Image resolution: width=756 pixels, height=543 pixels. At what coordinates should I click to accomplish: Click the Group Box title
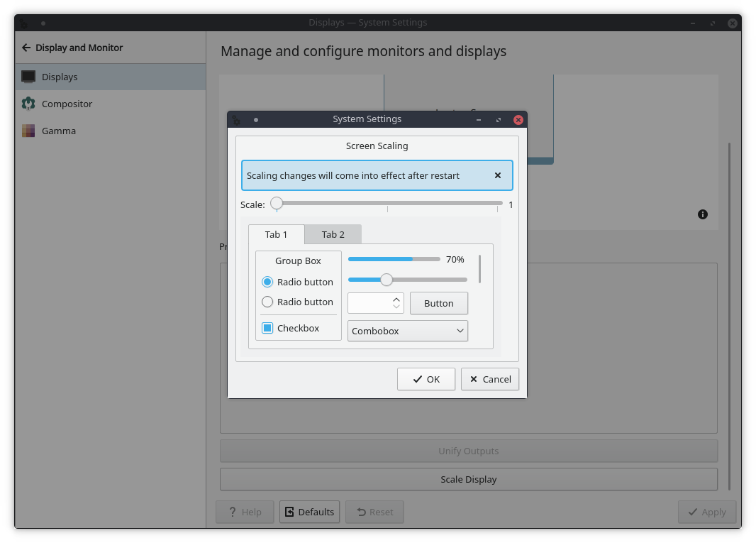(x=298, y=260)
